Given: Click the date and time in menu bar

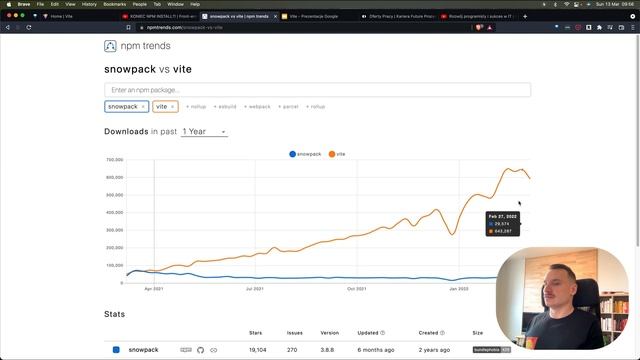Looking at the screenshot, I should 616,4.
